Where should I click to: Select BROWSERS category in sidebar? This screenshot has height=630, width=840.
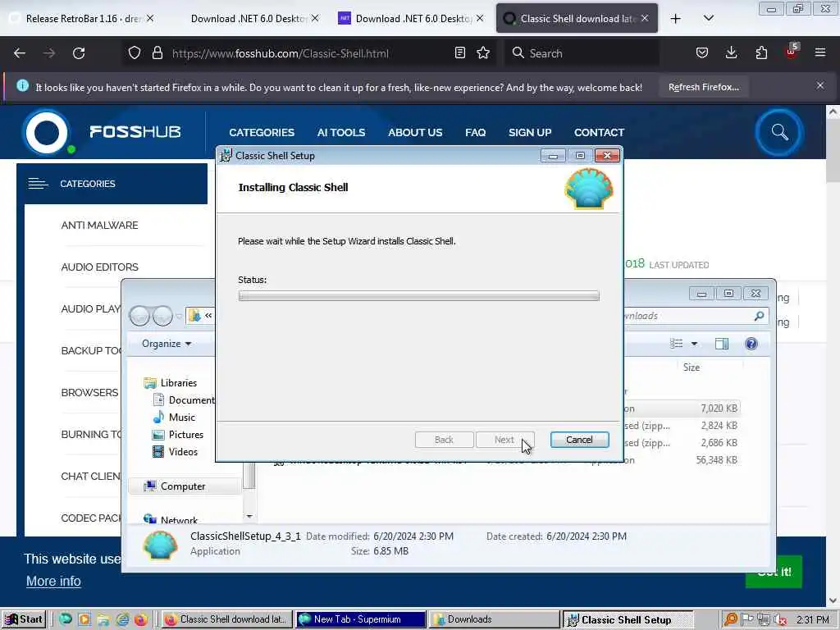click(x=89, y=392)
